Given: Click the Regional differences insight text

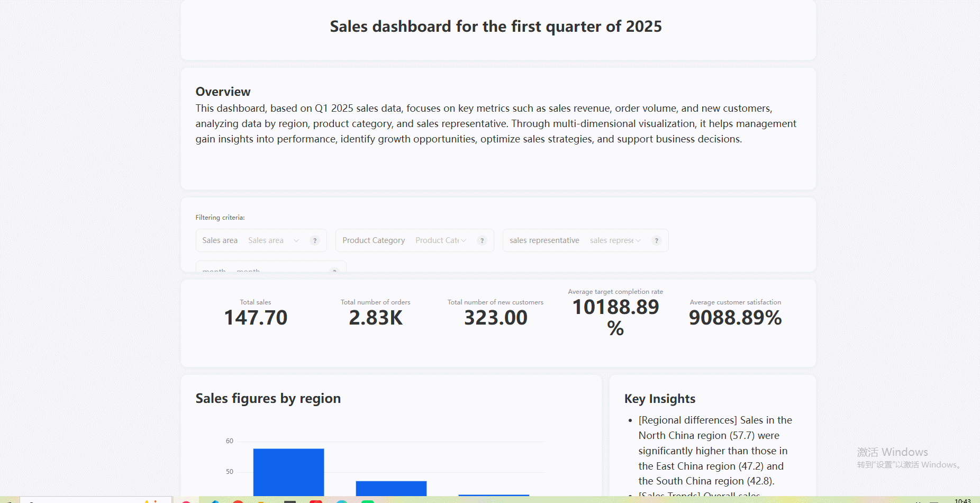Looking at the screenshot, I should [x=714, y=451].
